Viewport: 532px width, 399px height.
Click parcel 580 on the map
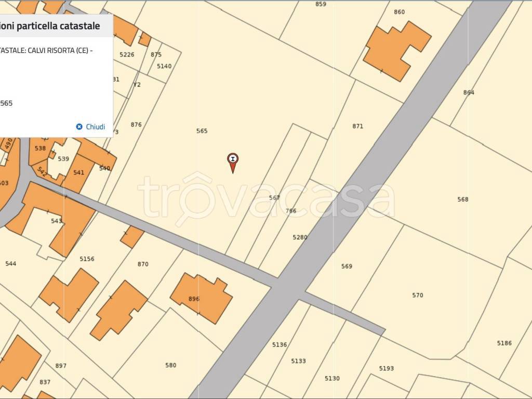coord(170,365)
